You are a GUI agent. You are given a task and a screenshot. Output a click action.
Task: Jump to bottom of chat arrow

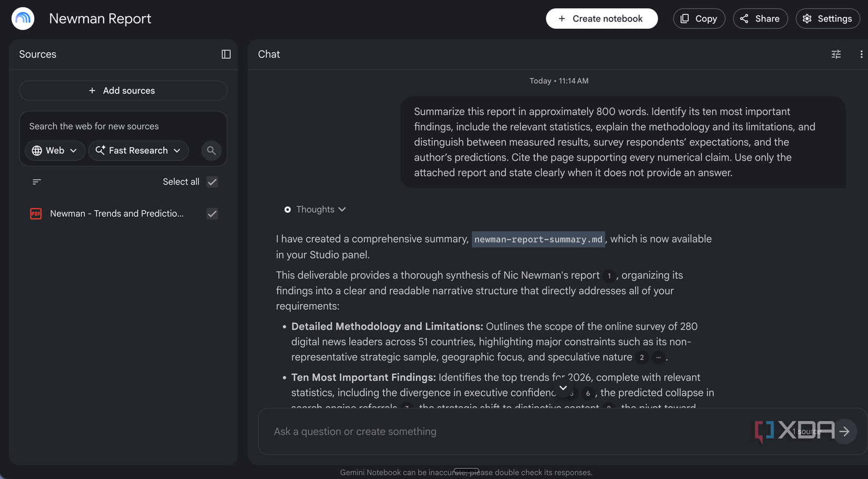[x=563, y=388]
